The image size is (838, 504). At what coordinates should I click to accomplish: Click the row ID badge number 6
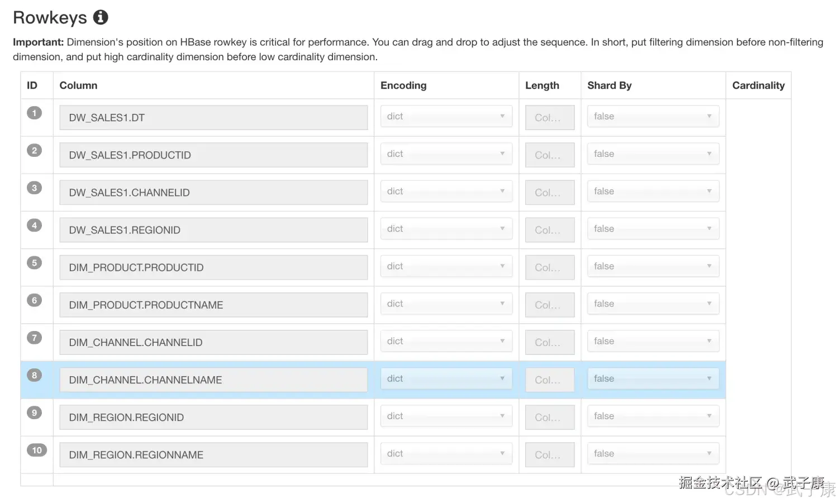(34, 300)
